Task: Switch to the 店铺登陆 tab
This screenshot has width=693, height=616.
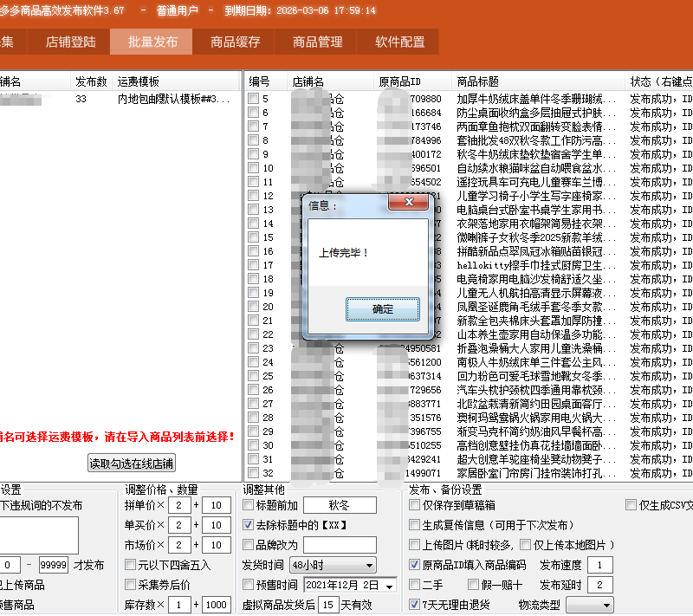Action: coord(71,42)
